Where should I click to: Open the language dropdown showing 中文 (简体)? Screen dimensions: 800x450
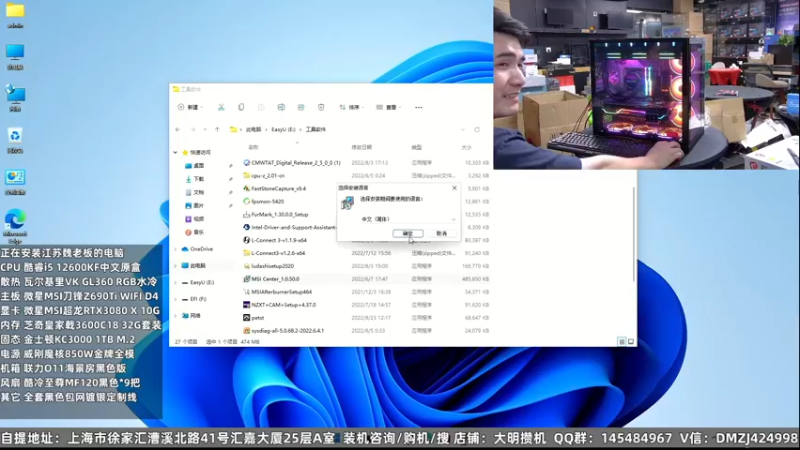[408, 219]
